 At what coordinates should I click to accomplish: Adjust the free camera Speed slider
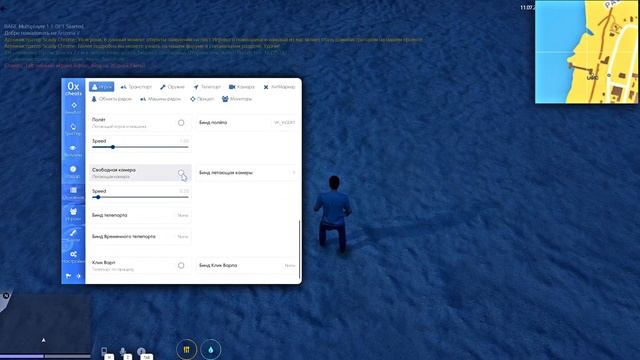140,197
